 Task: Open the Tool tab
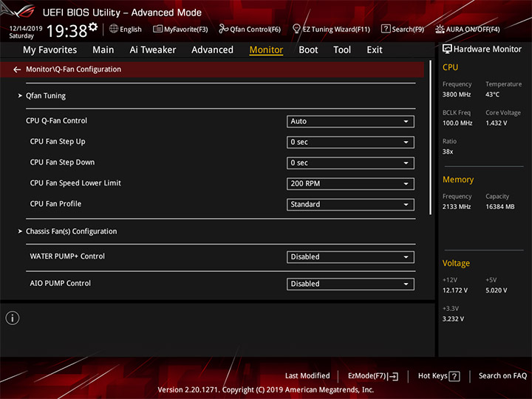coord(342,50)
